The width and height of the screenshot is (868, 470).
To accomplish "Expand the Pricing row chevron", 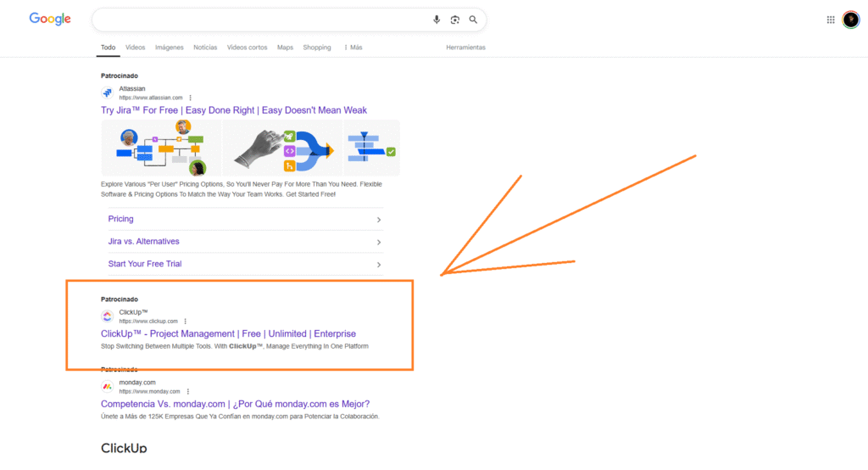I will tap(379, 220).
